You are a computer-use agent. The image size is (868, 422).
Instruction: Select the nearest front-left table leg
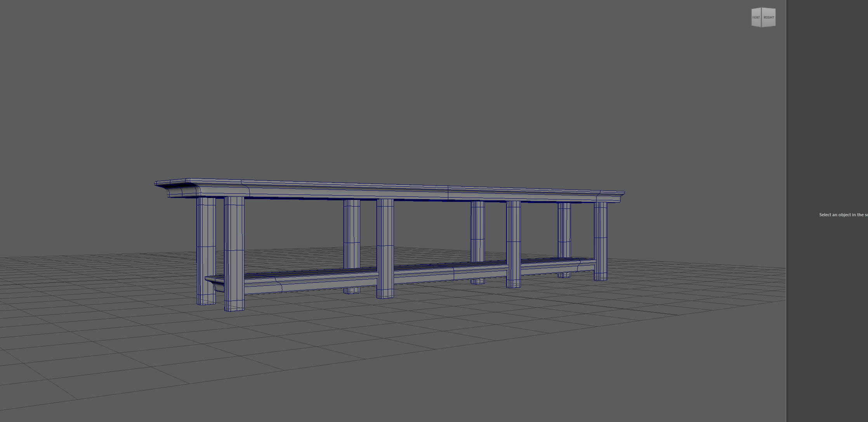click(234, 252)
